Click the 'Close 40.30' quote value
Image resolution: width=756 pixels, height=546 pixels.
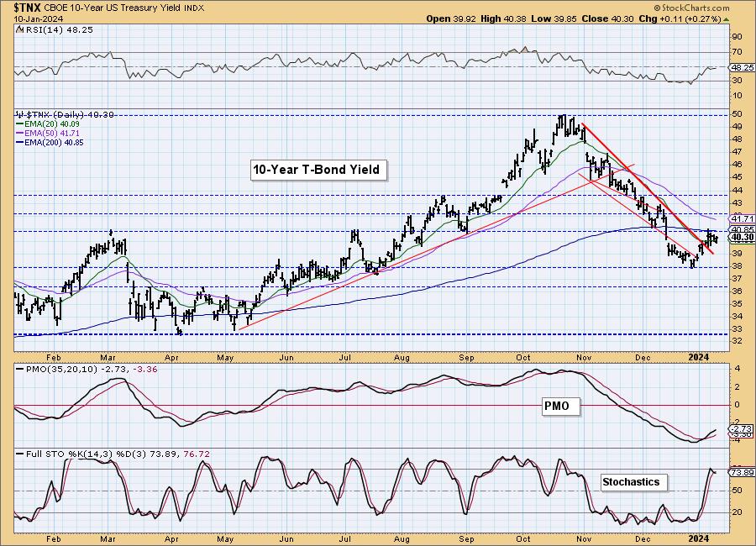tap(607, 18)
